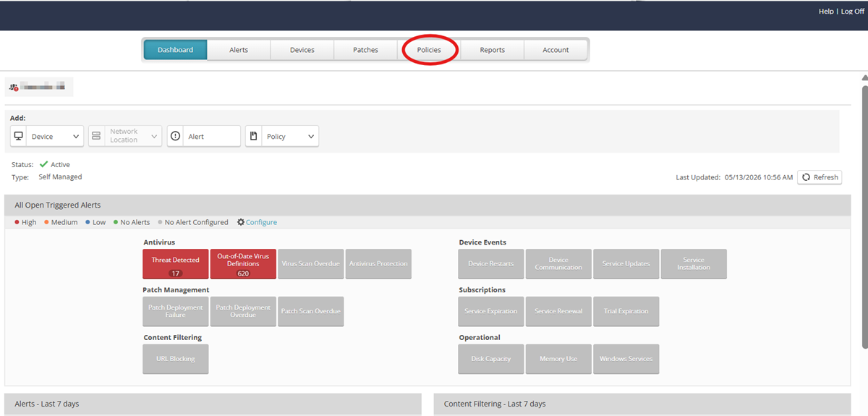Open Patch Deployment Failure tile
The height and width of the screenshot is (416, 868).
(175, 311)
